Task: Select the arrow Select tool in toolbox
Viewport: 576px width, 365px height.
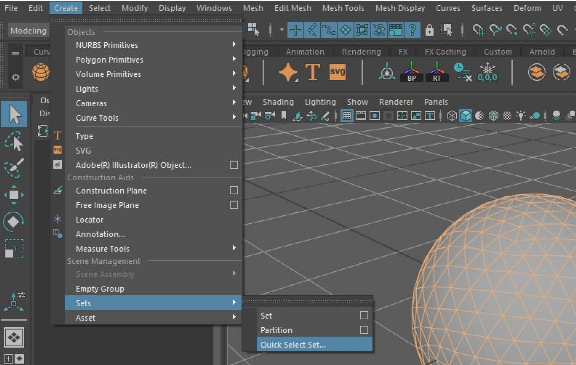Action: point(14,115)
